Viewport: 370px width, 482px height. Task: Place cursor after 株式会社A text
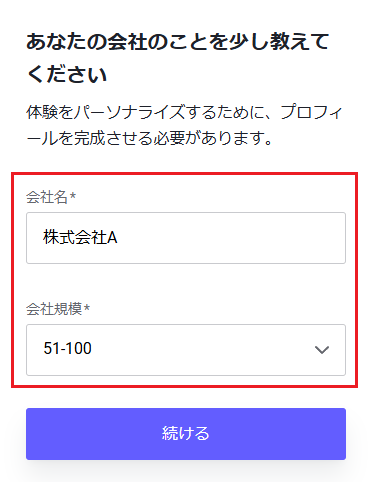tap(118, 238)
